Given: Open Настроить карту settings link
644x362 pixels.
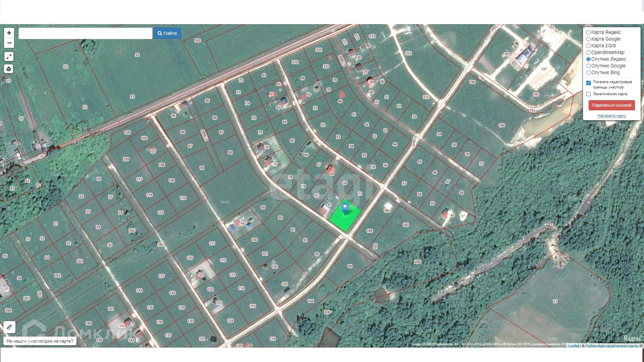Looking at the screenshot, I should coord(611,116).
